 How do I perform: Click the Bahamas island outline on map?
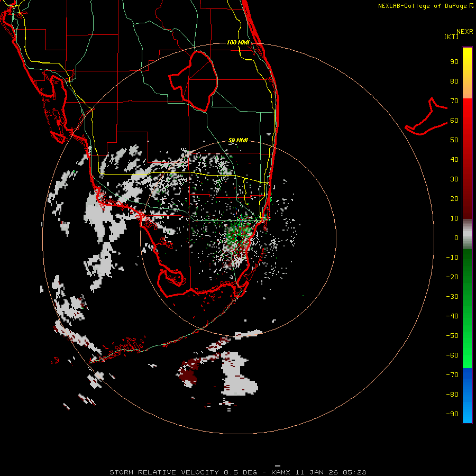(x=426, y=116)
